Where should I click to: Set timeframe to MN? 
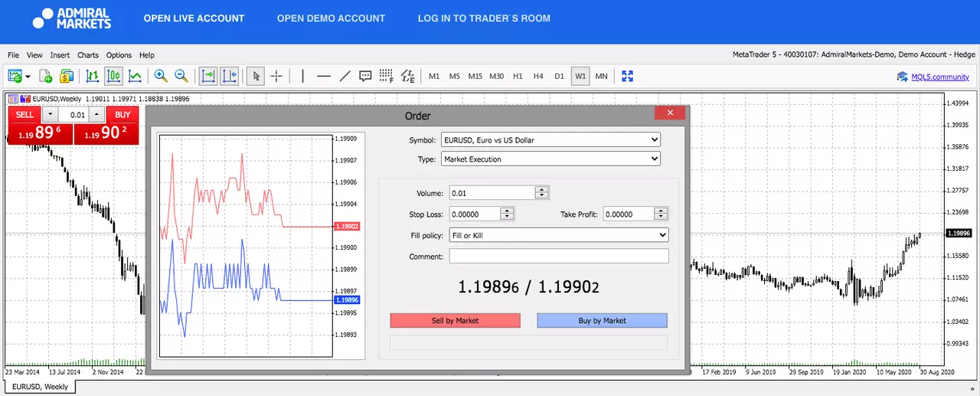pyautogui.click(x=601, y=76)
